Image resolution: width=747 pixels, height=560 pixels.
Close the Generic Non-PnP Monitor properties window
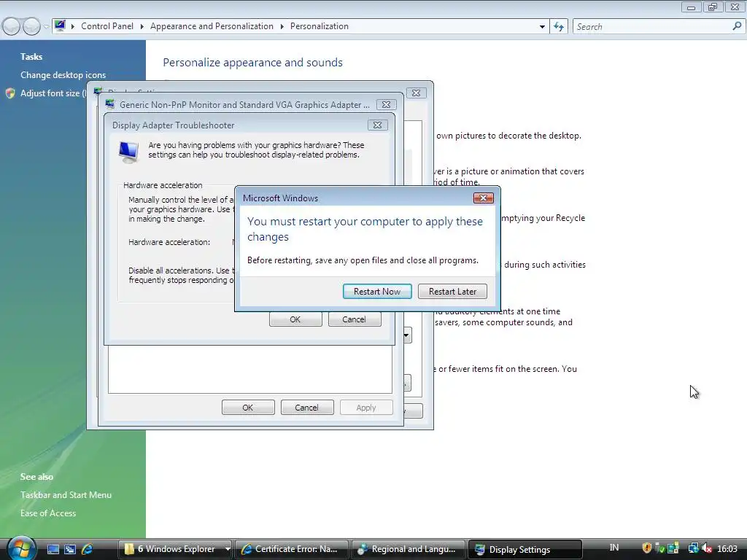(387, 105)
